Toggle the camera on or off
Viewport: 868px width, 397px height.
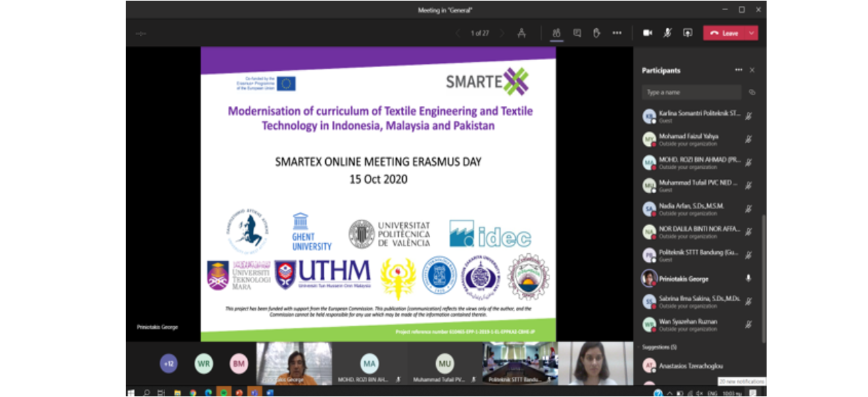(x=648, y=32)
